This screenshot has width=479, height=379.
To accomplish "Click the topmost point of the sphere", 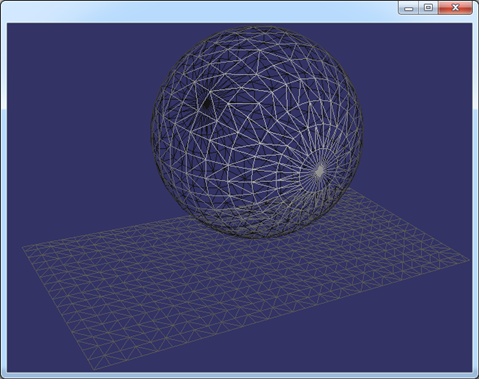I will coord(257,27).
